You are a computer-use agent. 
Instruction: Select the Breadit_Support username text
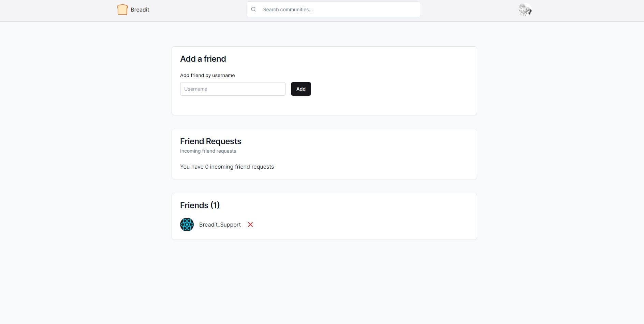point(220,225)
